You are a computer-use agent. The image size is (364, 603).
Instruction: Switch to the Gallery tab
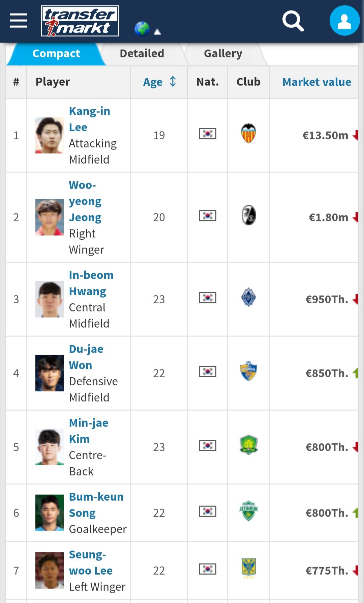point(223,53)
